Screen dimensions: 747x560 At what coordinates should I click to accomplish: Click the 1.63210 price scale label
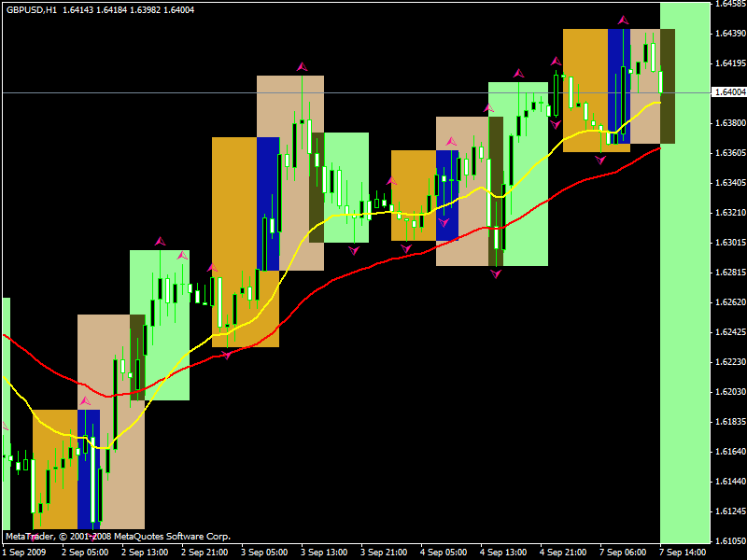tap(730, 213)
